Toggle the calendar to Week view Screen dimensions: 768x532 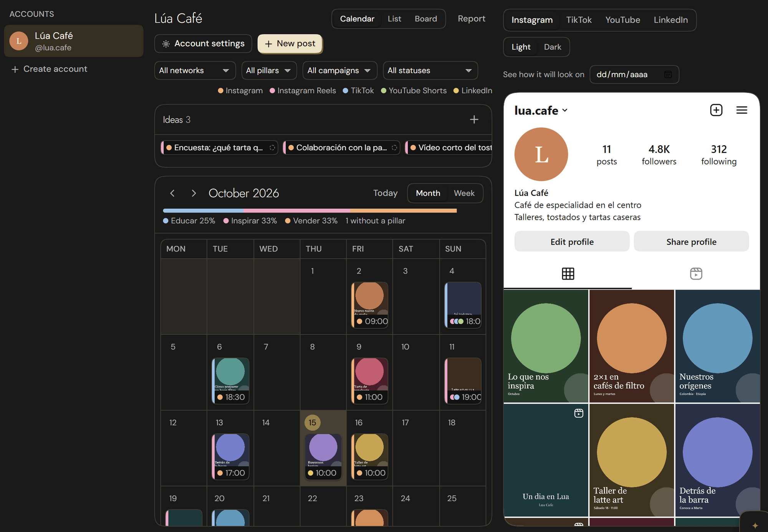coord(464,193)
